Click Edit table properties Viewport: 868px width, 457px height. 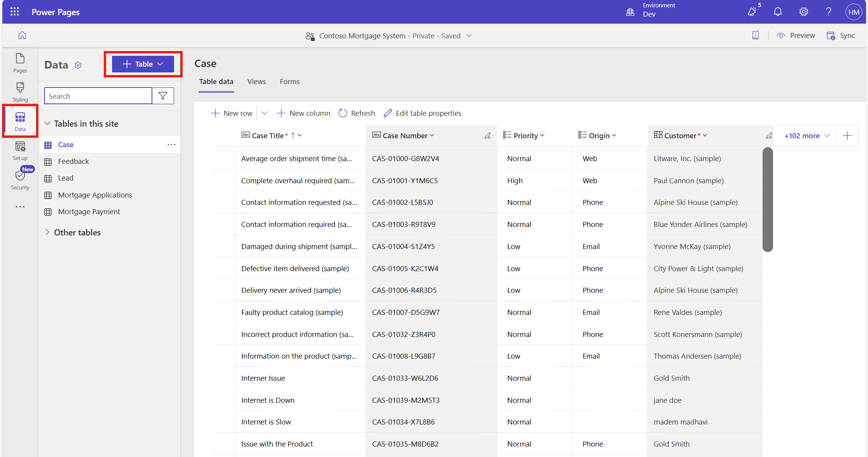pos(423,113)
